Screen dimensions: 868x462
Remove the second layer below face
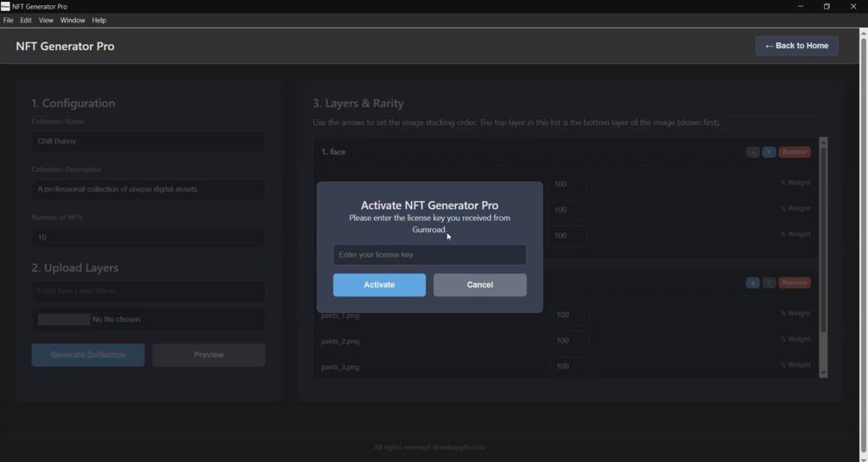click(795, 282)
